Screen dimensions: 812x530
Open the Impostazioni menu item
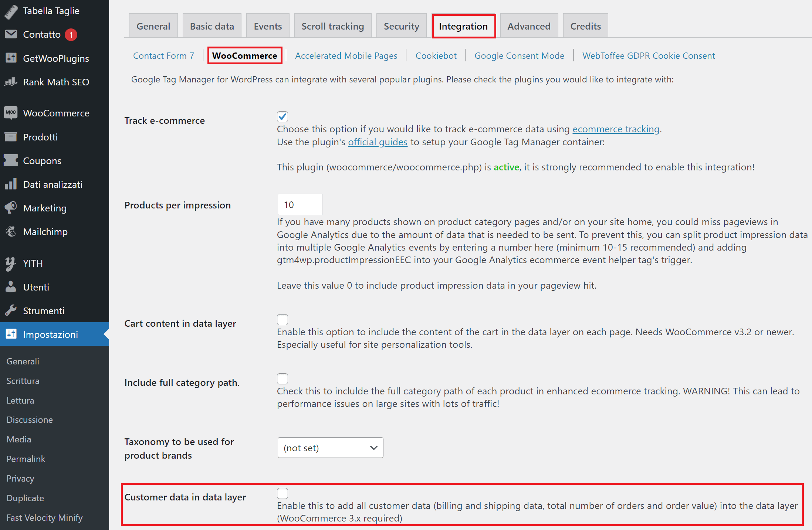(55, 334)
